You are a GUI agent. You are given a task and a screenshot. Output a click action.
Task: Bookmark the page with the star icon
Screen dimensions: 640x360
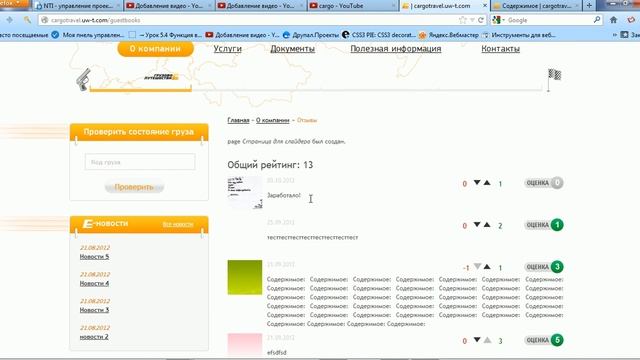tap(462, 20)
